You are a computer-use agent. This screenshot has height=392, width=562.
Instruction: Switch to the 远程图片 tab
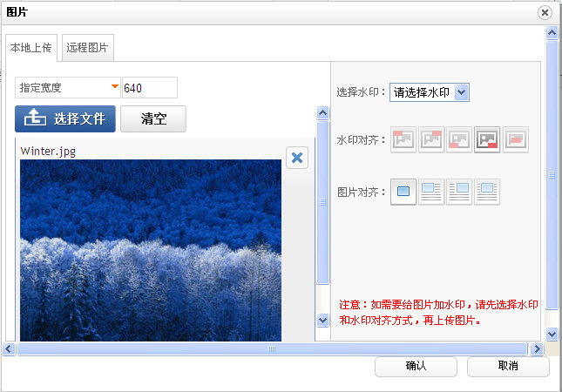[x=87, y=49]
